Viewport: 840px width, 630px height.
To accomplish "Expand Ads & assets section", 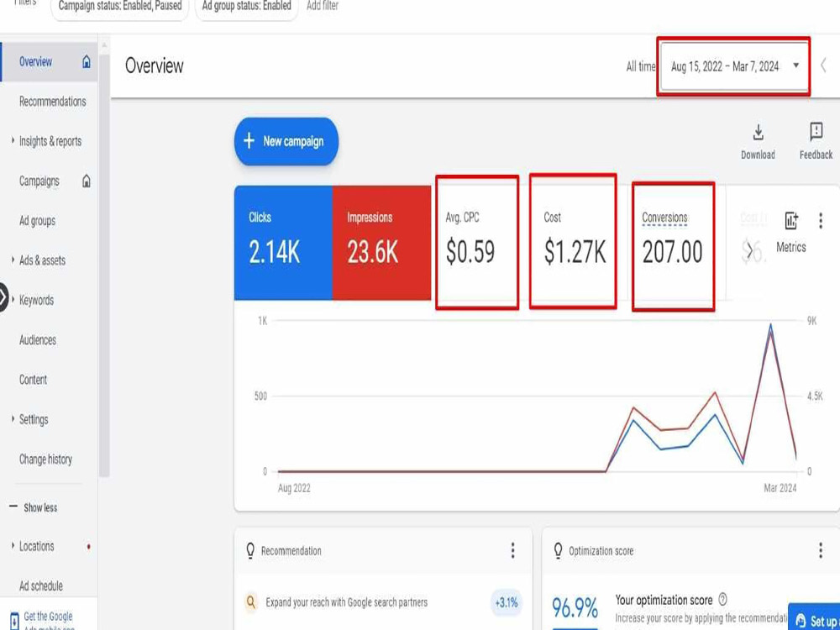I will click(x=13, y=260).
